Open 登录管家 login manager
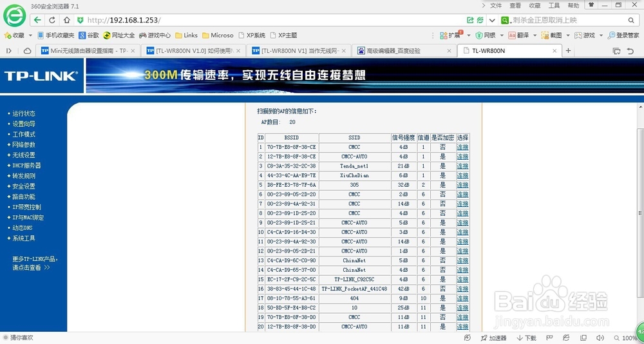This screenshot has height=344, width=644. tap(623, 35)
